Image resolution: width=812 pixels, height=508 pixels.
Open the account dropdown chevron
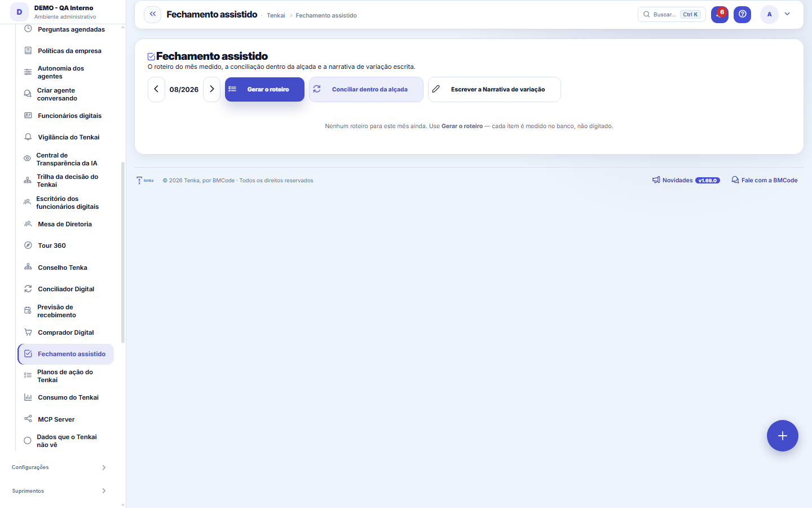pyautogui.click(x=787, y=14)
